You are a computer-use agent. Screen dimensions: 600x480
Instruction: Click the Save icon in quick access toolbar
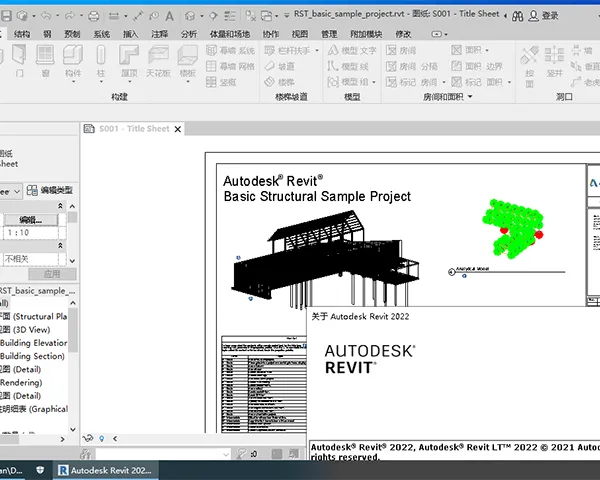tap(7, 16)
